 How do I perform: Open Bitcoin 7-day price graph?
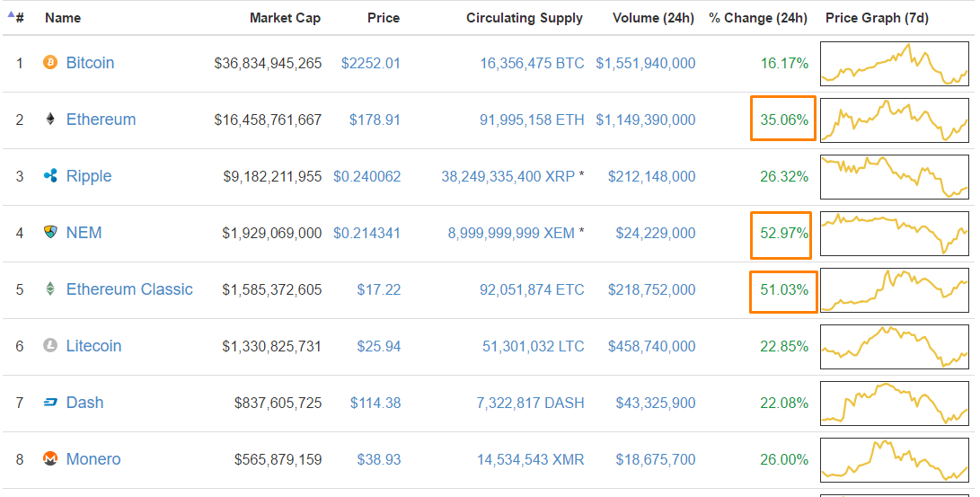click(x=895, y=63)
